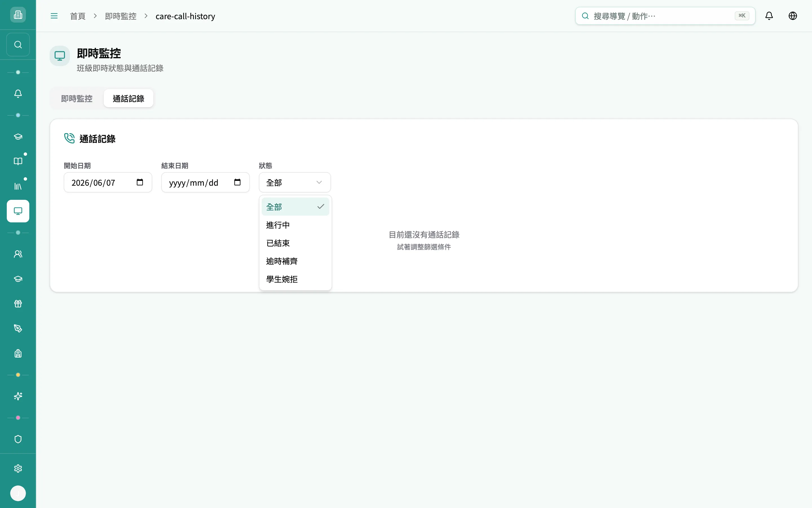
Task: Switch to the 即時監控 tab
Action: point(77,98)
